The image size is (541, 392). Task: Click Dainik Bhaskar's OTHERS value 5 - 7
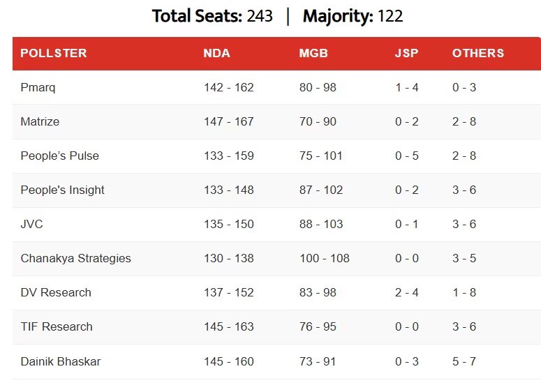(464, 361)
